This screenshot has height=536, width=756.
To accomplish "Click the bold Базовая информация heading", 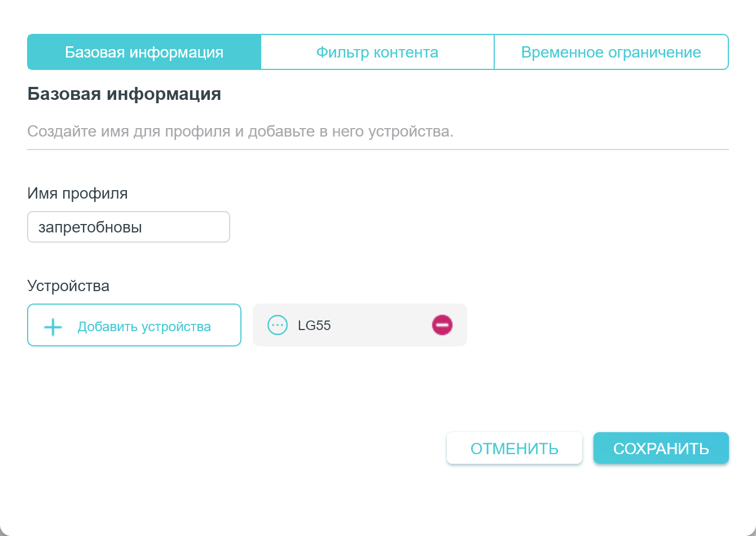I will coord(124,94).
